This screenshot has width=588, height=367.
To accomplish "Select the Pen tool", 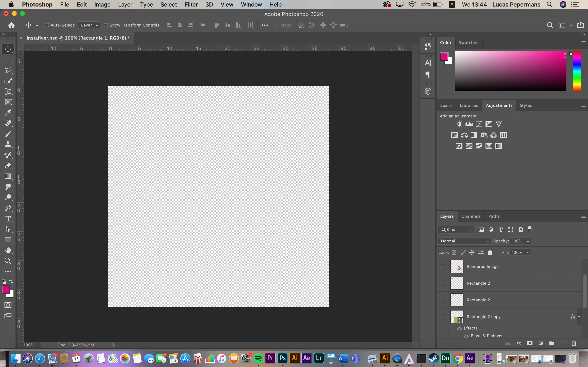I will (x=8, y=208).
